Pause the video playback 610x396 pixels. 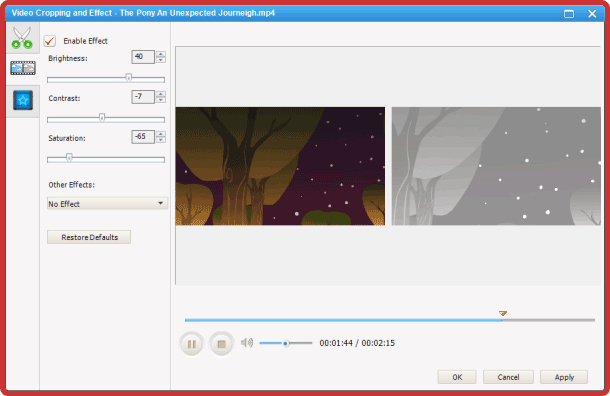click(192, 344)
